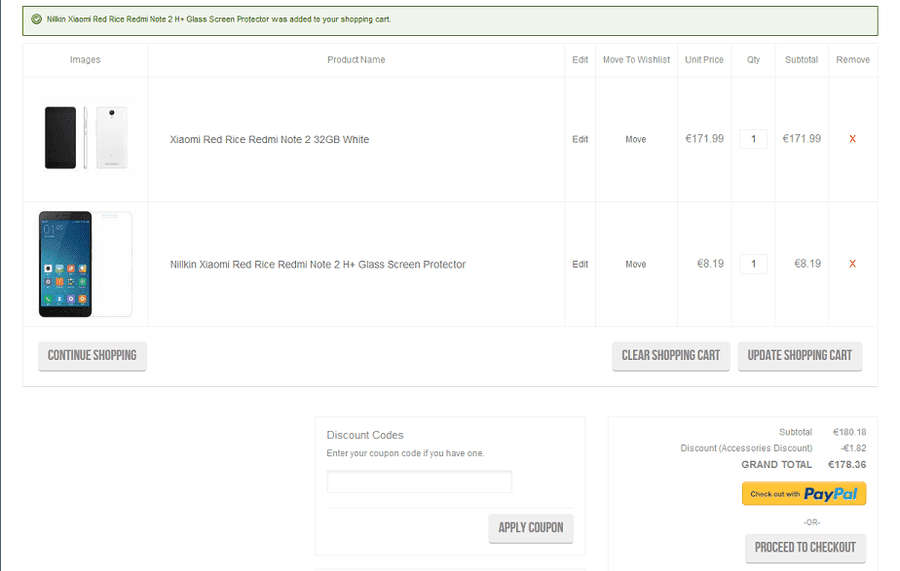Click the €171.99 unit price cell
Viewport: 900px width, 571px height.
[704, 139]
